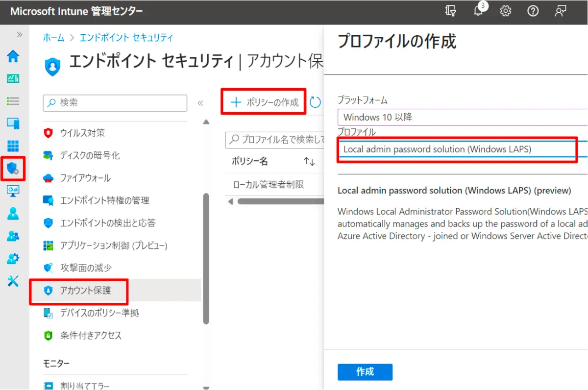Open All services list icon
This screenshot has height=390, width=588.
13,101
